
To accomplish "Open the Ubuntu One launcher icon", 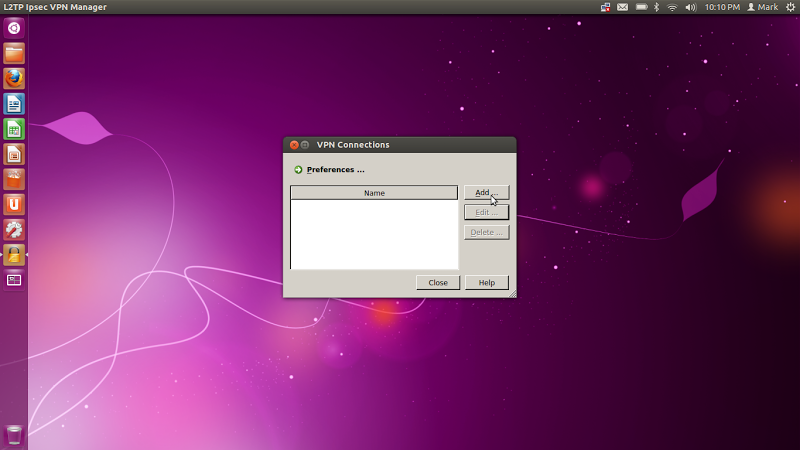I will coord(14,205).
